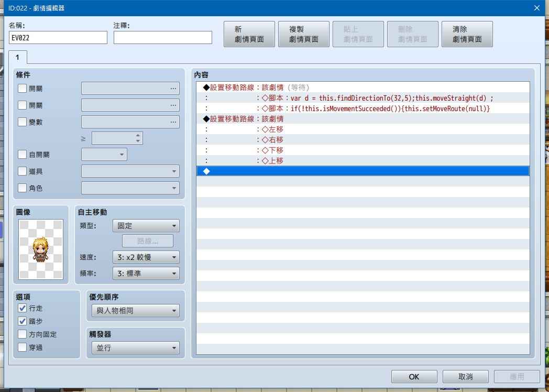Enable the 道具 condition checkbox

(x=22, y=171)
